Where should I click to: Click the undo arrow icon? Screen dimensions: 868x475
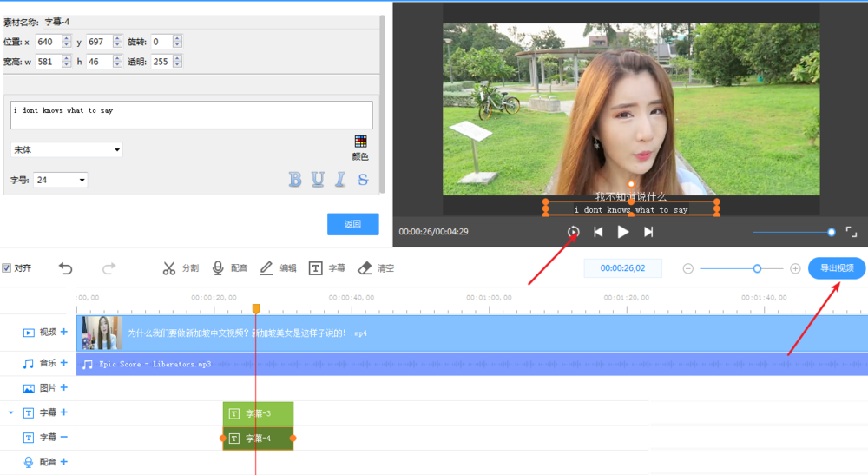click(x=66, y=268)
